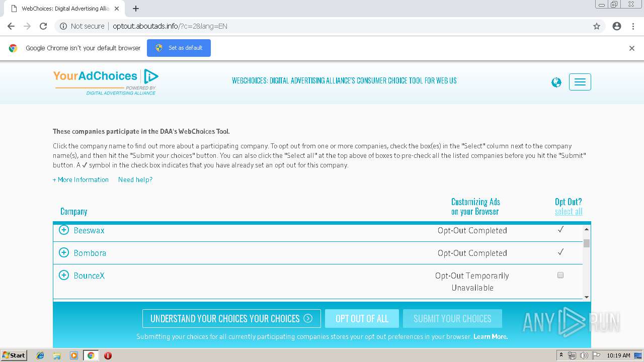This screenshot has width=644, height=362.
Task: Open BounceX company name link
Action: click(x=89, y=276)
